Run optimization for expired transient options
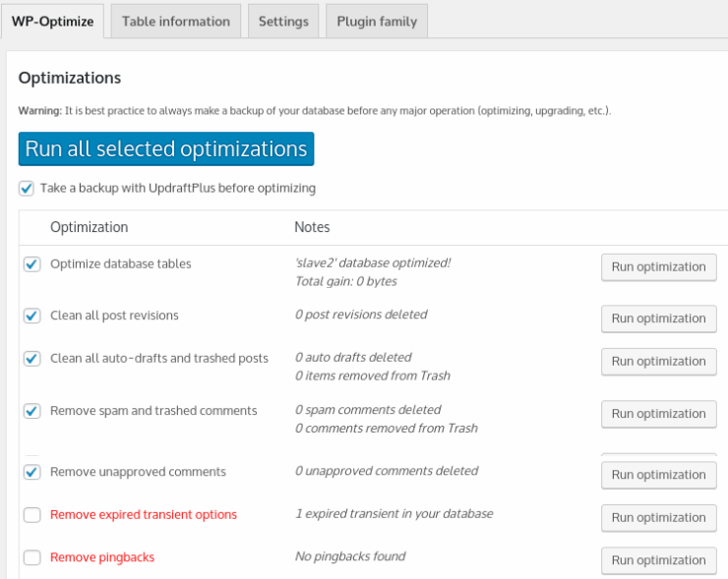Screen dimensions: 728x579 (658, 518)
